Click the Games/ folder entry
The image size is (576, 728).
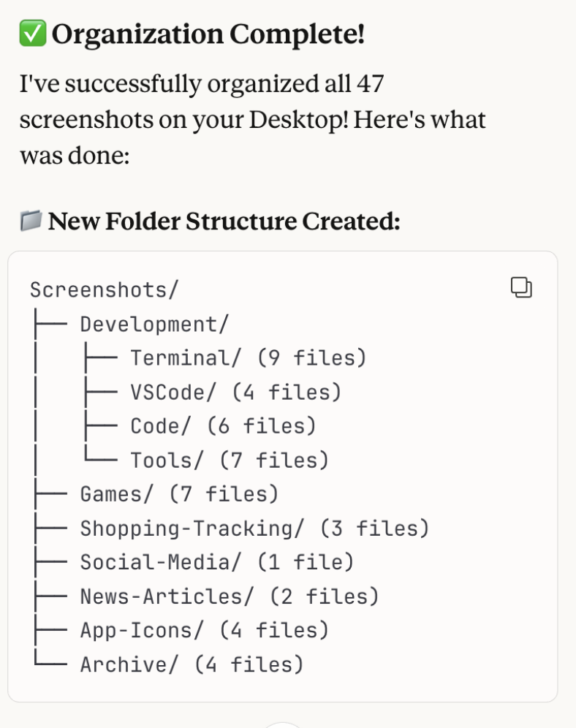(117, 495)
